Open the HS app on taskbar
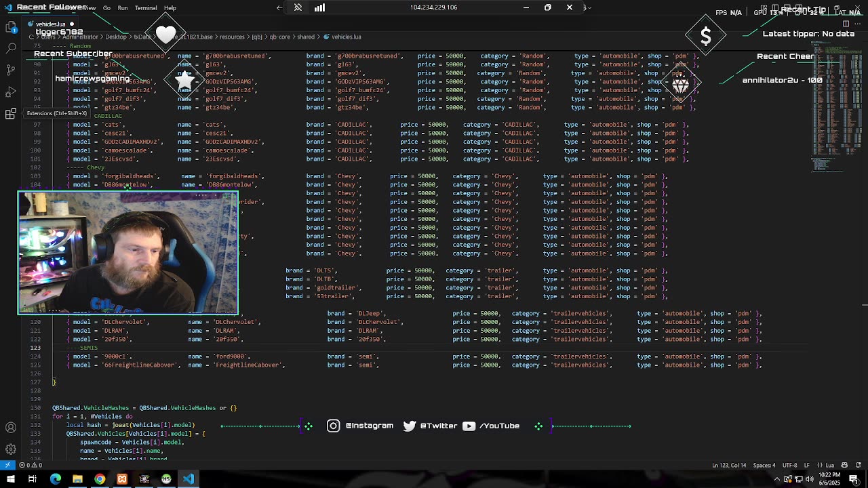The height and width of the screenshot is (488, 868). pos(166,479)
